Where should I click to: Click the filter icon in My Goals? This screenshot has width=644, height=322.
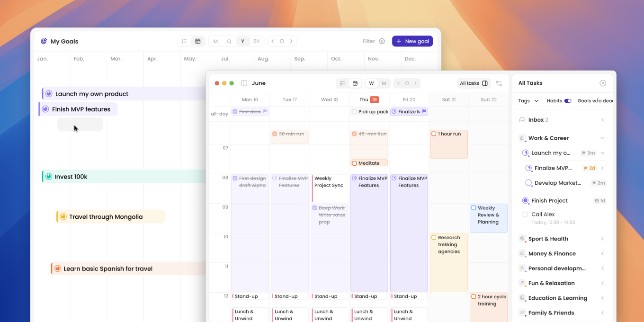(x=382, y=41)
